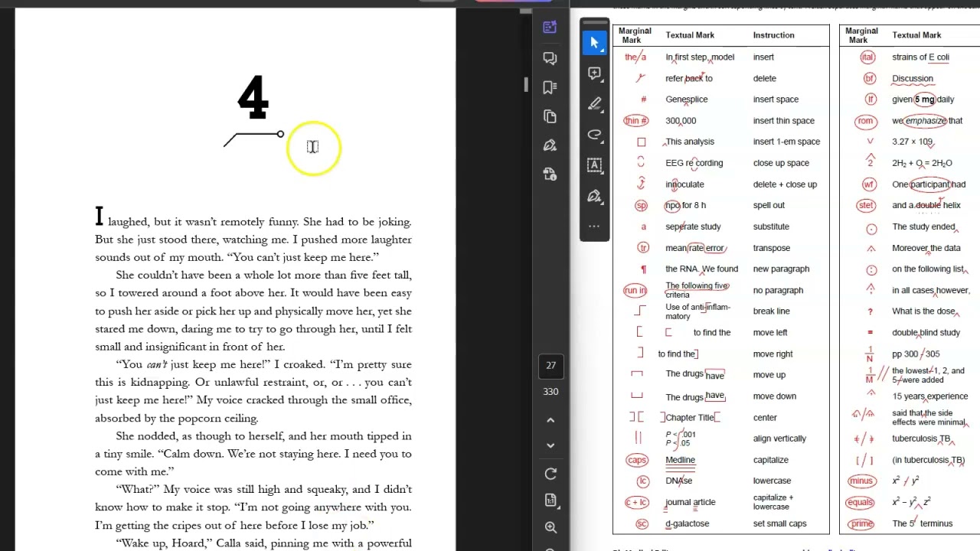Click the 'transpose' instruction text

tap(771, 248)
